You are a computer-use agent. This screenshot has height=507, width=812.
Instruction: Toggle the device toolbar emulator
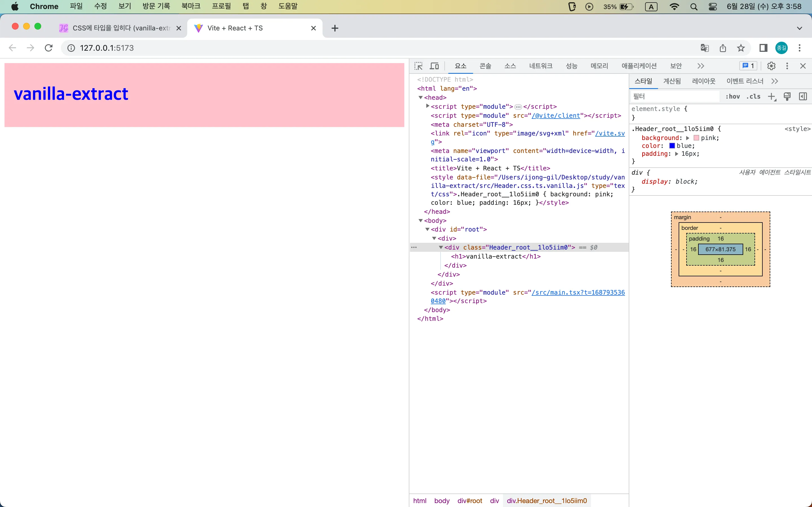point(434,66)
